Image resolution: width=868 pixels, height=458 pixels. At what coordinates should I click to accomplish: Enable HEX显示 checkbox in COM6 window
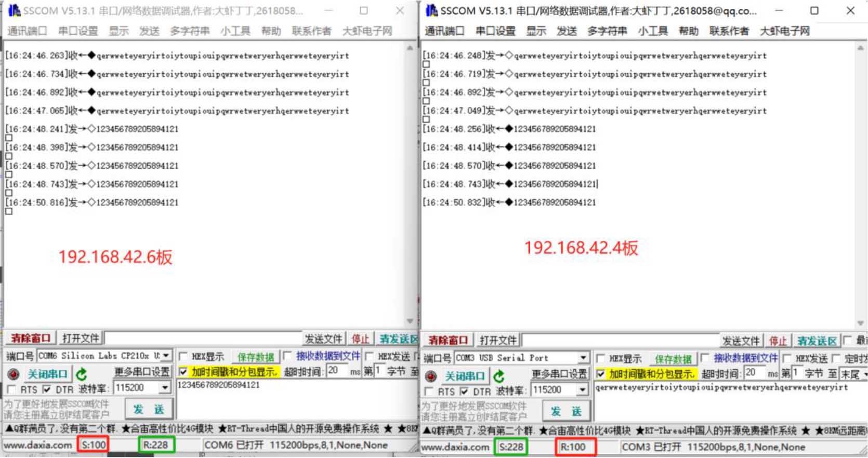point(183,356)
